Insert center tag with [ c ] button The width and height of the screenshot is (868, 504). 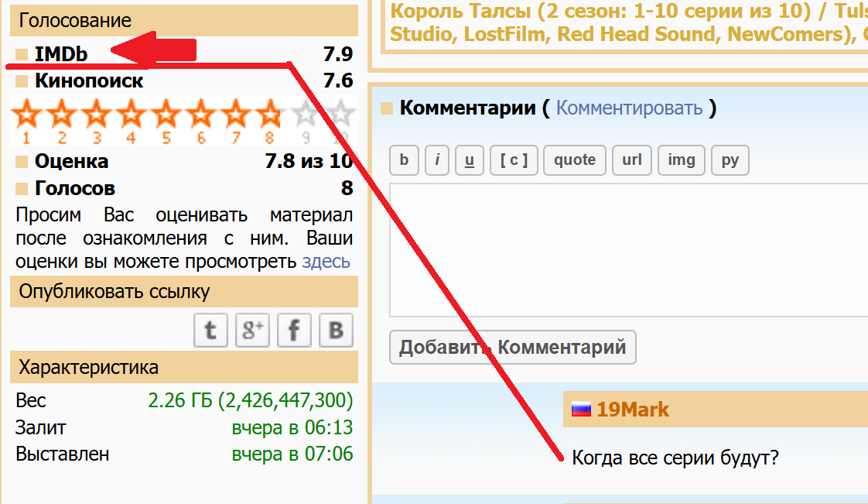[x=514, y=160]
